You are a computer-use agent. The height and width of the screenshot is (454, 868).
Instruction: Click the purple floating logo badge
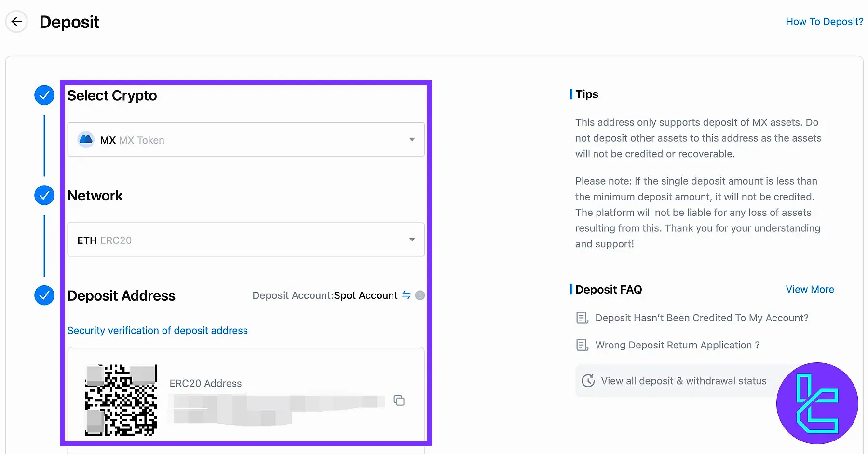click(817, 403)
